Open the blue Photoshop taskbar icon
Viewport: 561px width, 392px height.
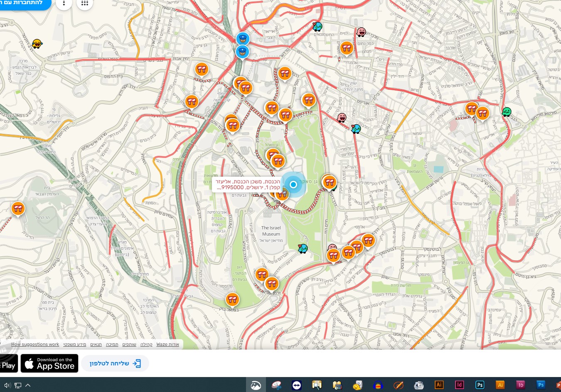[541, 385]
